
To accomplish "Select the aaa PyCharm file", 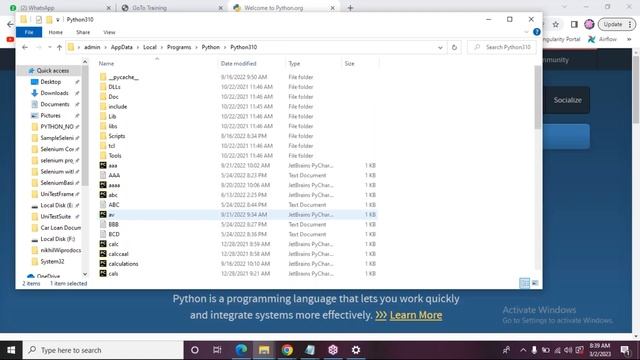I will (113, 165).
